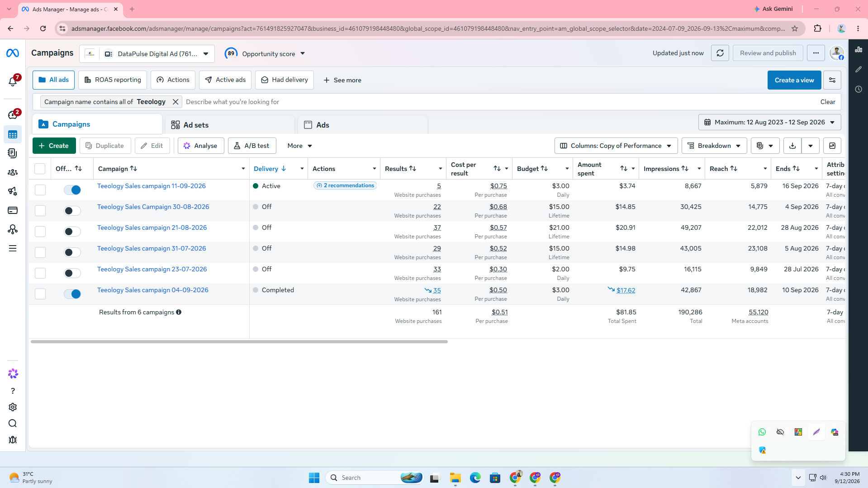Tick checkbox for campaign 04-09-2026
Screen dimensions: 868x488
[x=40, y=294]
